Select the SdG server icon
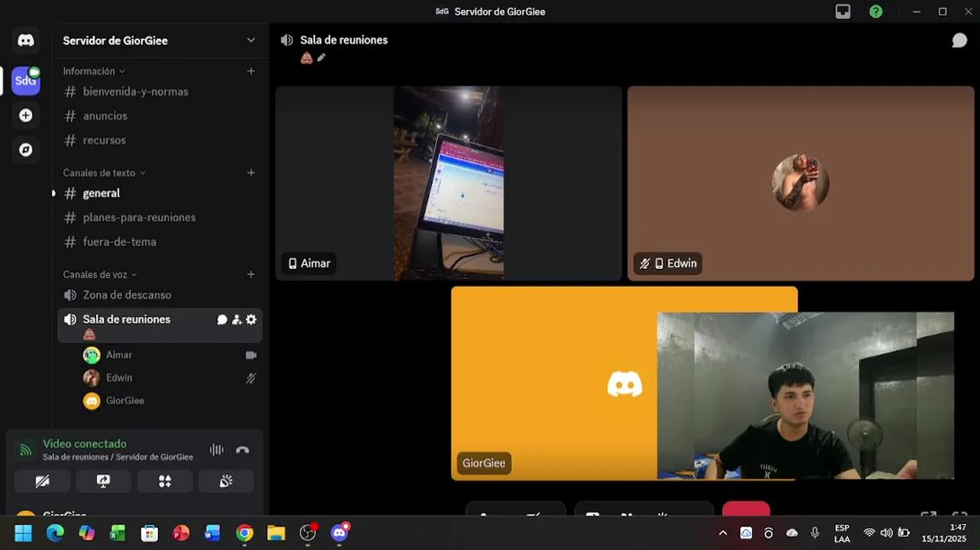 pyautogui.click(x=25, y=80)
